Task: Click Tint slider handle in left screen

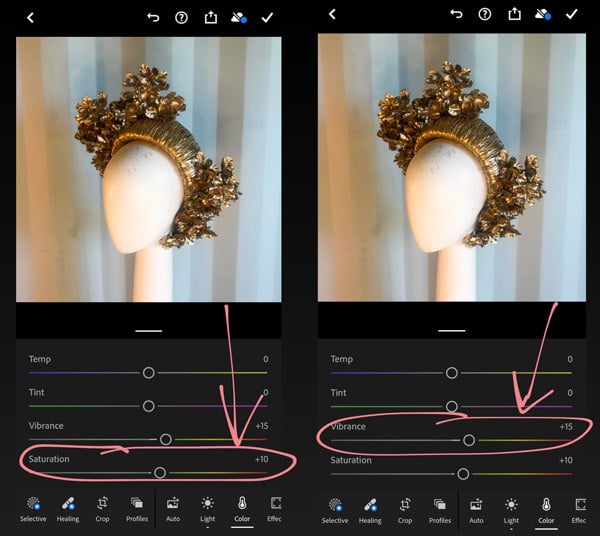Action: pos(148,406)
